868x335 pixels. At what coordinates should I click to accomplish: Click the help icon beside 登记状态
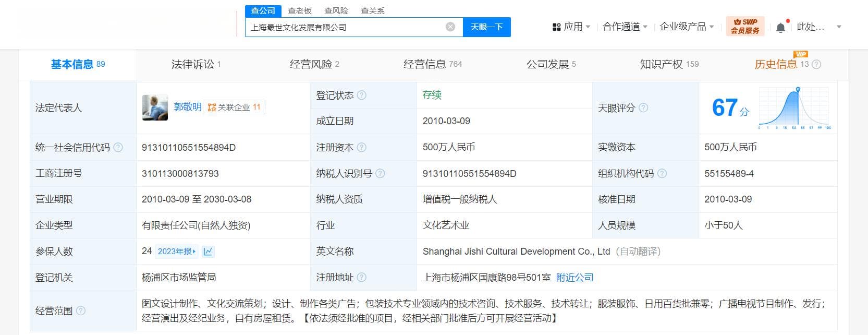coord(361,95)
